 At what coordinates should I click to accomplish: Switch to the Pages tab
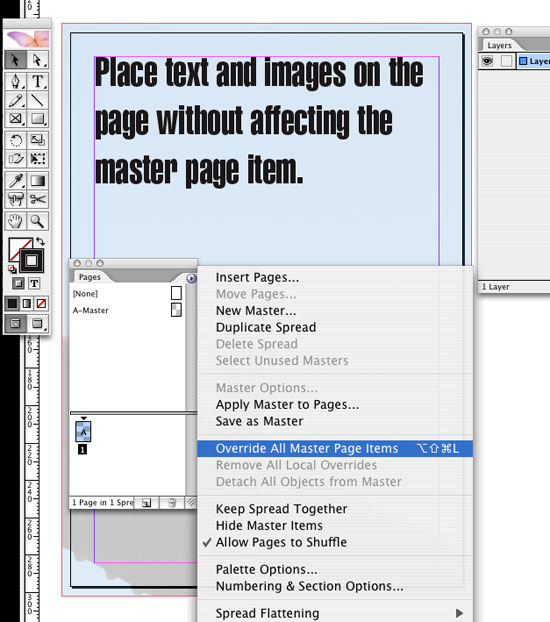tap(90, 277)
